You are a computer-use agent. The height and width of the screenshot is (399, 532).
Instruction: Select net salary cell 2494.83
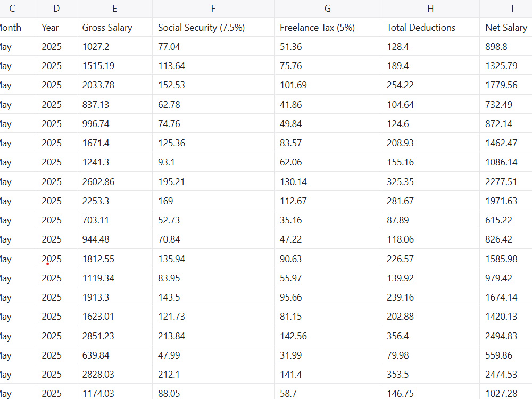click(506, 336)
